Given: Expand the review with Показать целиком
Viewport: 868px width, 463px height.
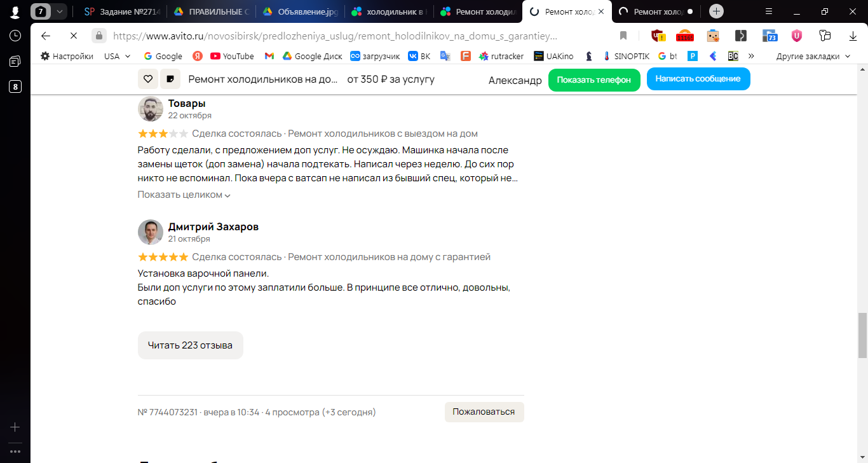Looking at the screenshot, I should click(184, 195).
